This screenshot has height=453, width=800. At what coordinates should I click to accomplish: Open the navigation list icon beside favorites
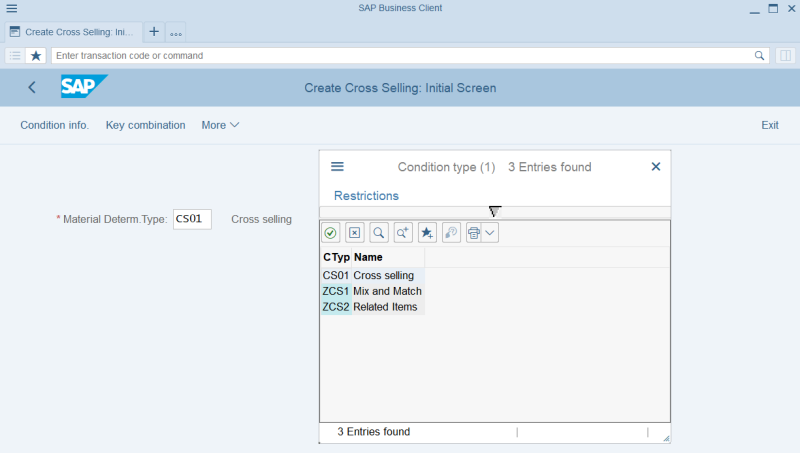coord(15,56)
